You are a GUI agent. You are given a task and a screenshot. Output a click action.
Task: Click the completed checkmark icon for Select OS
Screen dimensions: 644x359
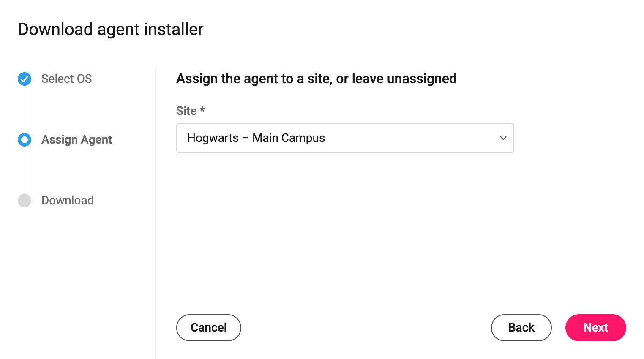coord(25,79)
